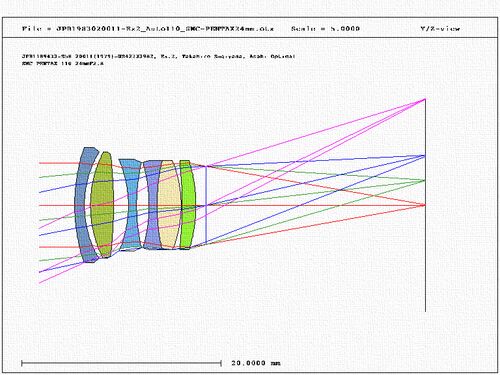Click the red on-axis focus point on image plane
The height and width of the screenshot is (375, 500).
click(x=425, y=205)
